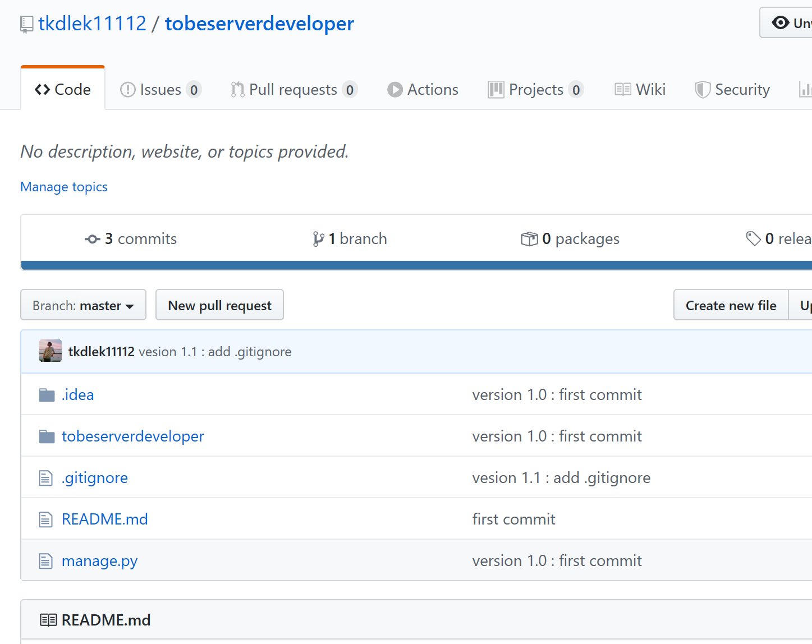Open the 0 packages link
The image size is (812, 644).
(570, 239)
